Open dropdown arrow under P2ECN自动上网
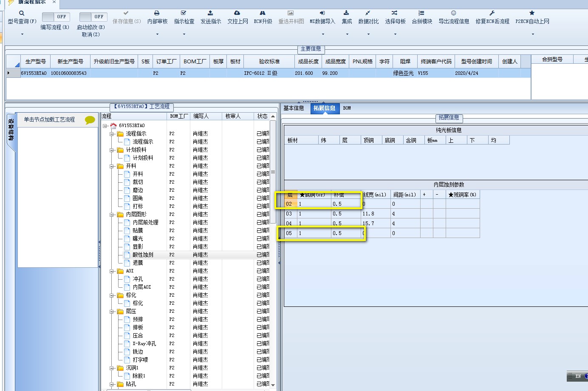 (532, 34)
